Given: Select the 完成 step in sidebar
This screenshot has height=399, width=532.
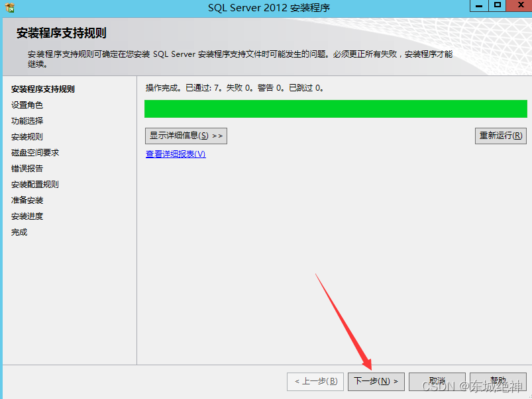Looking at the screenshot, I should coord(19,232).
